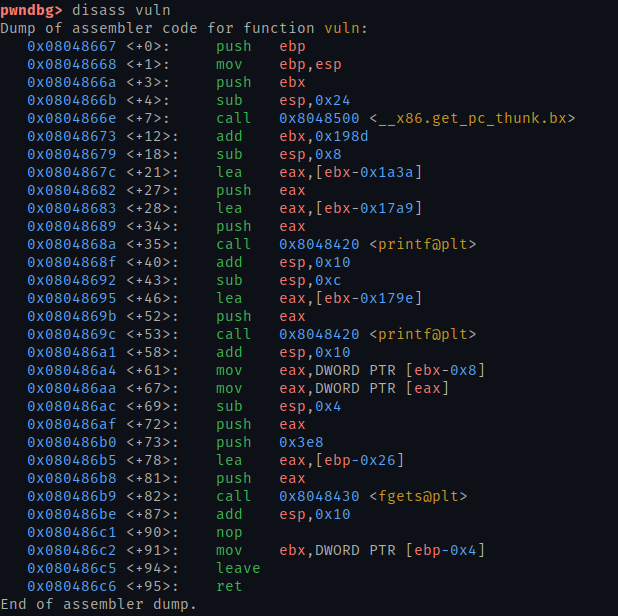Image resolution: width=618 pixels, height=616 pixels.
Task: Click operand 'esp,0xc'
Action: pos(310,281)
